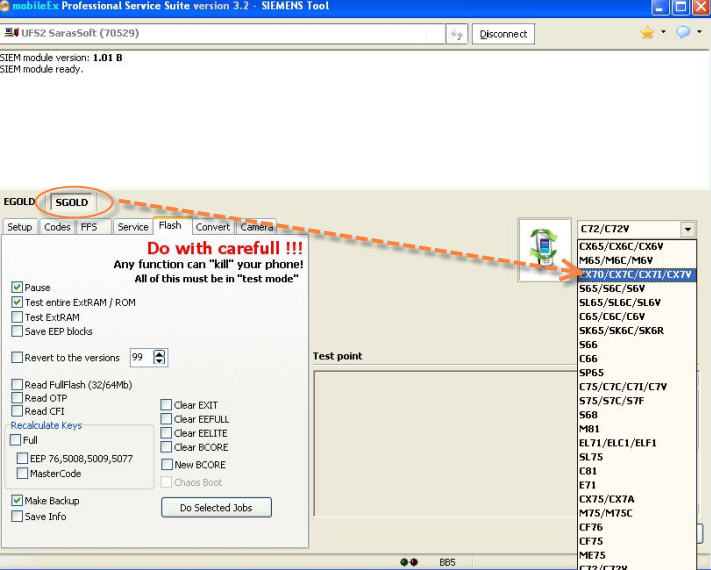This screenshot has height=570, width=711.
Task: Toggle the Make Backup checkbox
Action: pyautogui.click(x=17, y=500)
